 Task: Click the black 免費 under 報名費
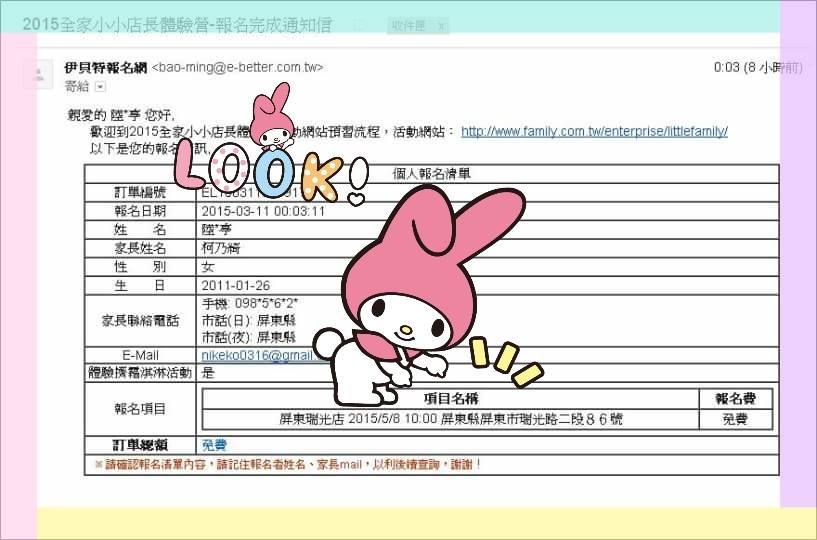(735, 419)
